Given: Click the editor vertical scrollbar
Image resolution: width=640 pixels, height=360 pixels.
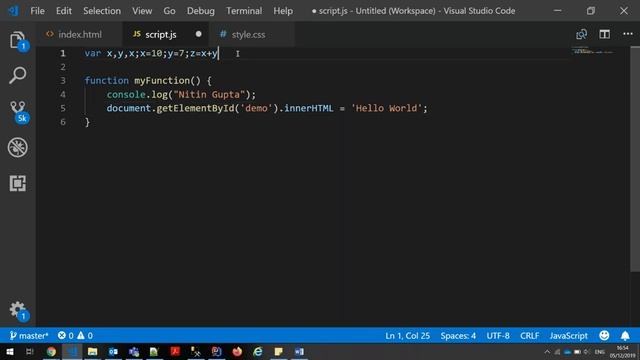Looking at the screenshot, I should (635, 159).
